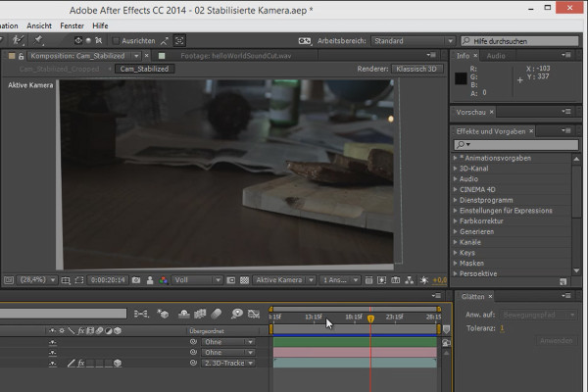Open the 2. 3D-Tracke parent dropdown
The height and width of the screenshot is (392, 588).
pyautogui.click(x=228, y=364)
